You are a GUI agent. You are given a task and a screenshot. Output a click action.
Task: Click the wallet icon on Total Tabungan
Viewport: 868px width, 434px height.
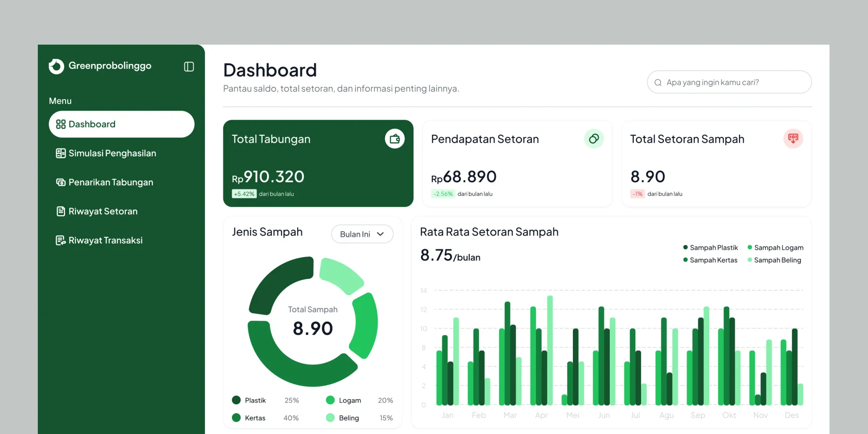[395, 139]
